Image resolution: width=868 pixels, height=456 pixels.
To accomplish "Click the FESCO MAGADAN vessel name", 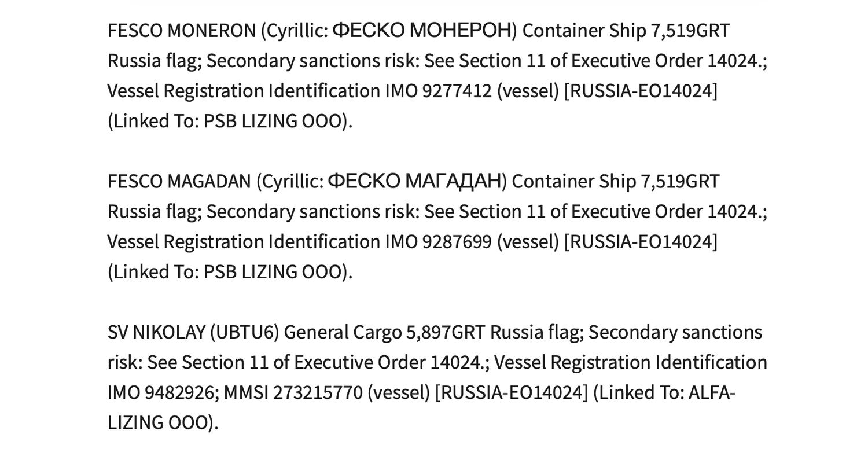I will pyautogui.click(x=179, y=182).
